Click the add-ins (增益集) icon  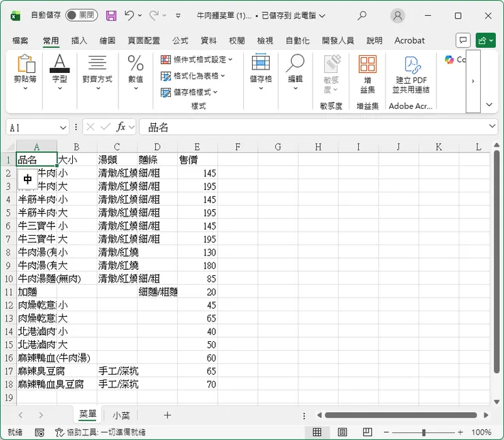pyautogui.click(x=368, y=74)
